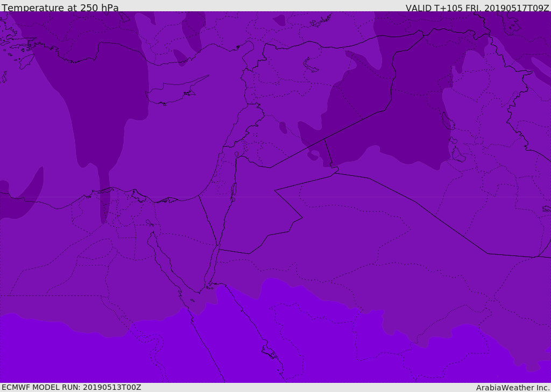Click the 'ECMWF MODEL RUN: 20190513T00Z' text
Image resolution: width=551 pixels, height=392 pixels.
pos(72,387)
